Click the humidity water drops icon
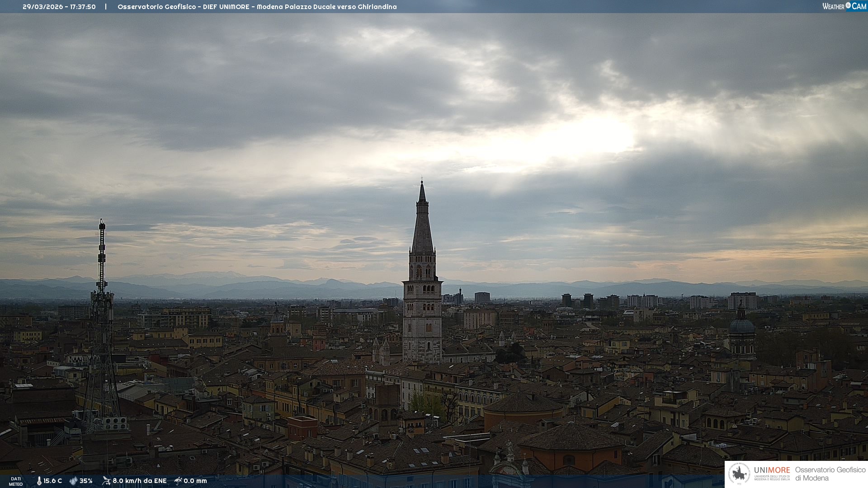The width and height of the screenshot is (868, 488). pyautogui.click(x=73, y=481)
